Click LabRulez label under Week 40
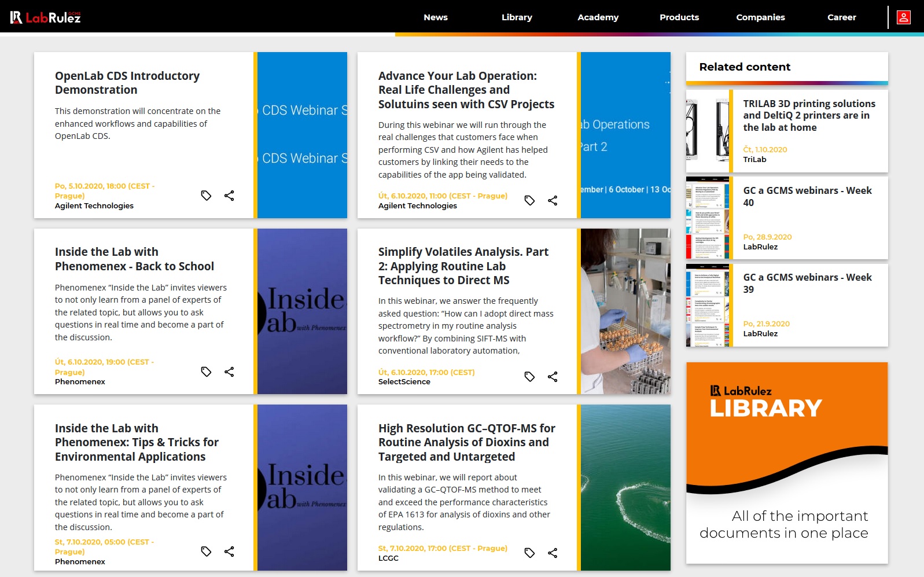The image size is (924, 577). point(760,247)
